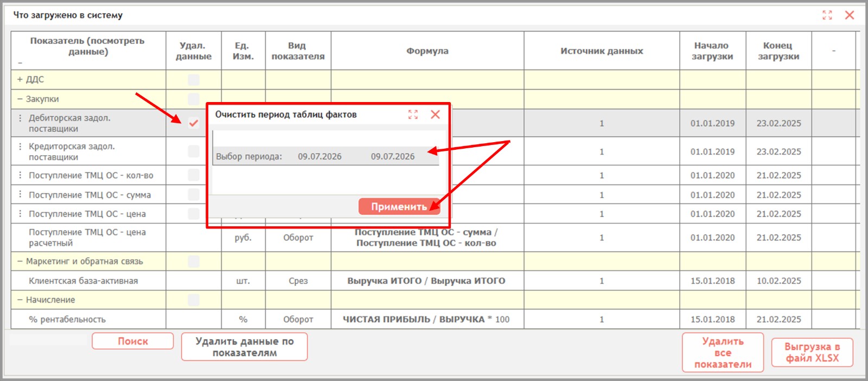The height and width of the screenshot is (381, 868).
Task: Check delete-data box for Кредиторская задол. поставщики
Action: click(x=193, y=151)
